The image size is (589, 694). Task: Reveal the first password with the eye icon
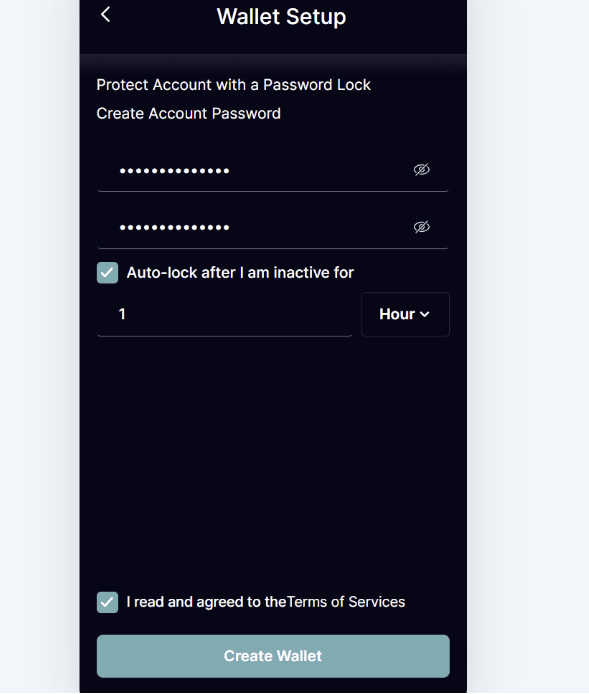(421, 170)
